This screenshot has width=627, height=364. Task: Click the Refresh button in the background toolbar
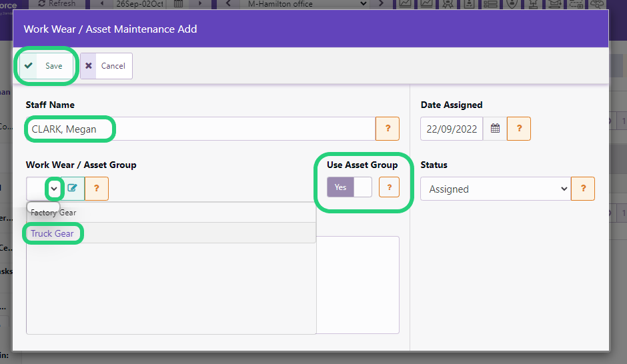tap(57, 4)
